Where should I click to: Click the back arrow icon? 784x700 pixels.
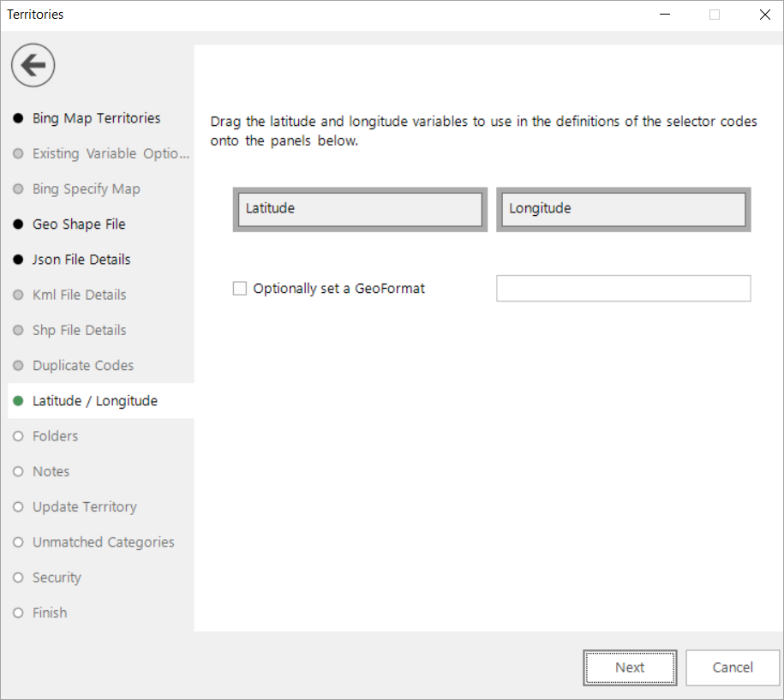click(x=33, y=65)
